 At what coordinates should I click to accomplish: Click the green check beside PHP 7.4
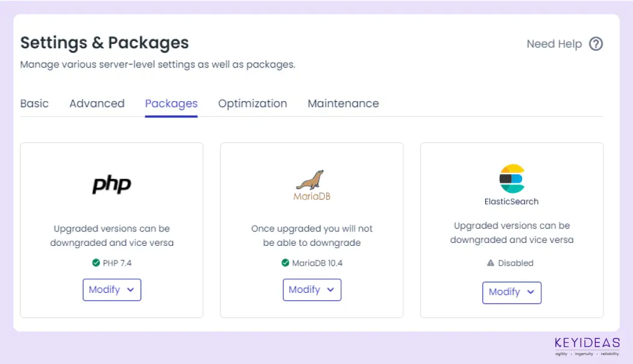click(96, 263)
